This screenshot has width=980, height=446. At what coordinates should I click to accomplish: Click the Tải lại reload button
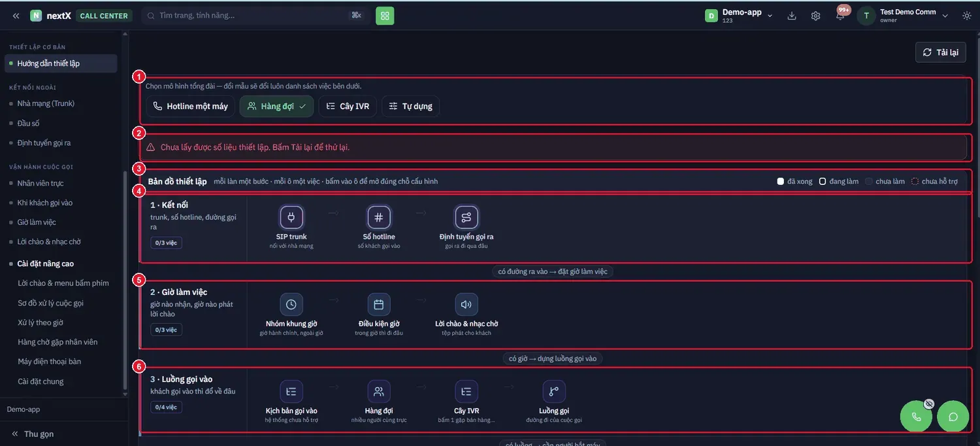pos(941,52)
